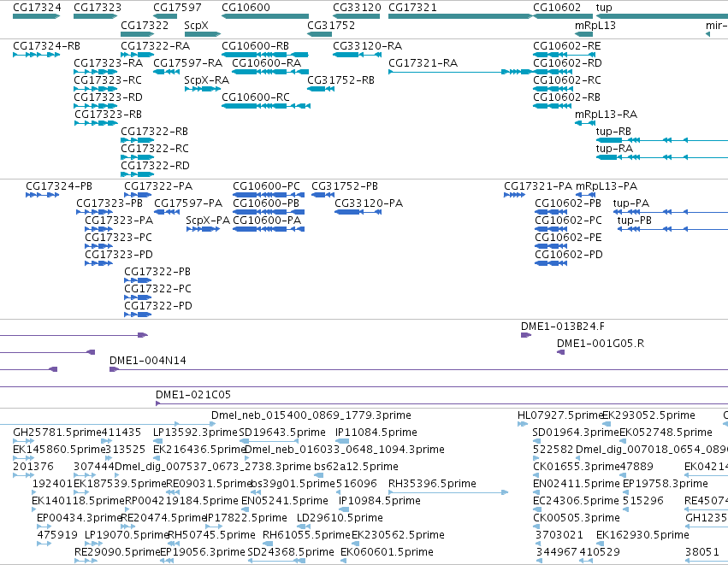Open the IP11084.5prime EST label
The image size is (728, 565).
coord(376,433)
